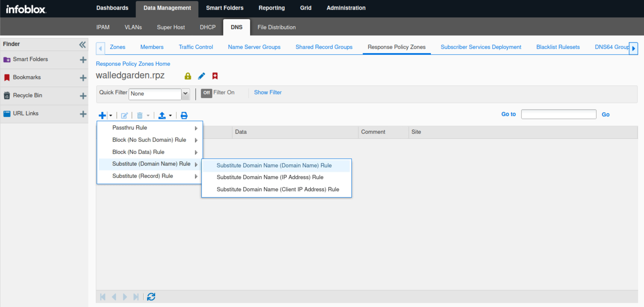Toggle the Filter On switch
Screen dimensions: 644x307
coord(206,93)
